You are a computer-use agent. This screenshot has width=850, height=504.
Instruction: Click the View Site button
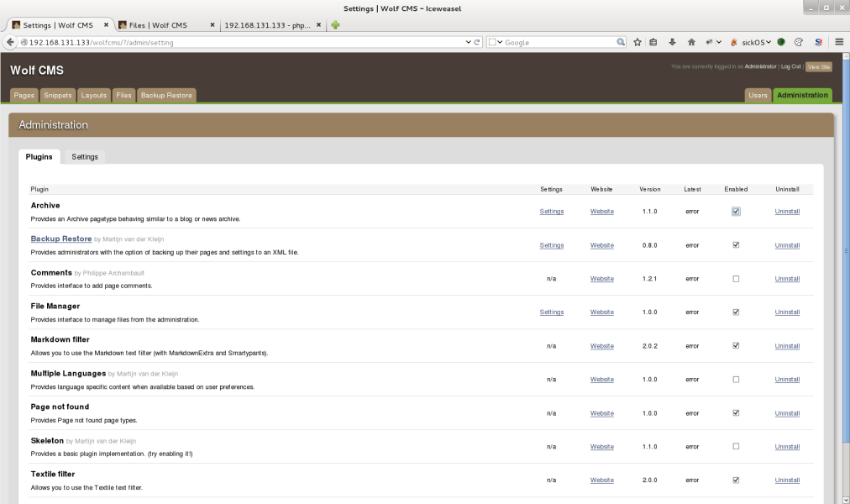[x=819, y=66]
